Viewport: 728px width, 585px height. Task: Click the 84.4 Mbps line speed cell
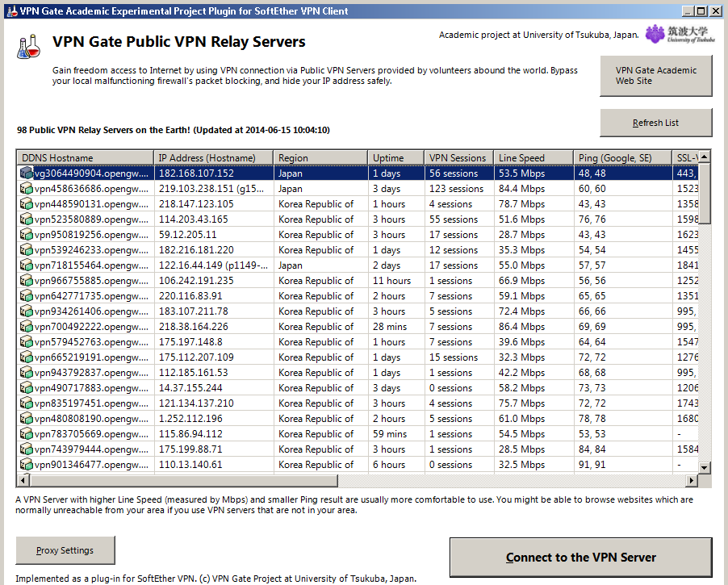(x=522, y=189)
